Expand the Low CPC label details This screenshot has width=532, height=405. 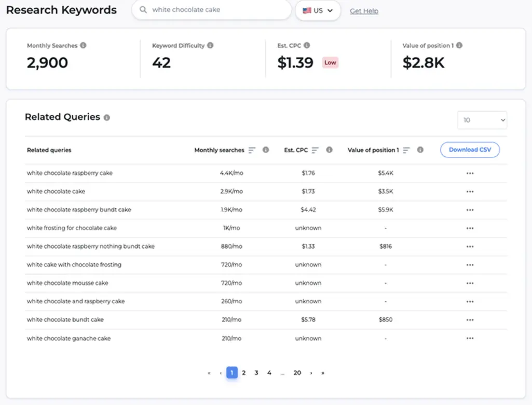[331, 62]
